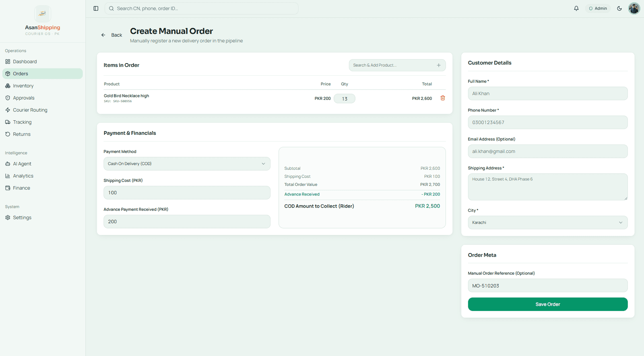Click the search magnifier icon in top bar
The height and width of the screenshot is (356, 644).
[111, 8]
